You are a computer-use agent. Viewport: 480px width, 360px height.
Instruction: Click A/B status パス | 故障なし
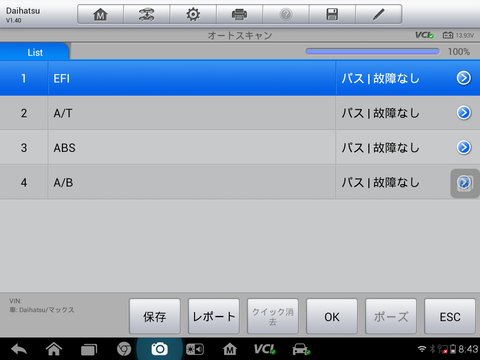click(x=380, y=183)
